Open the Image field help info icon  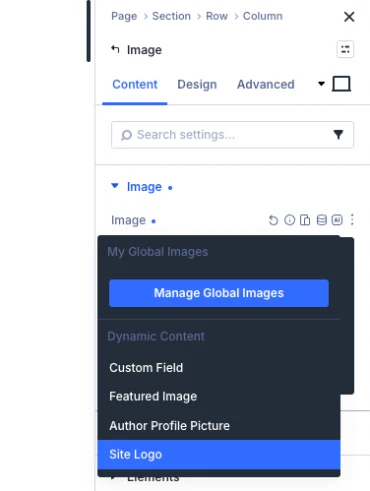pyautogui.click(x=289, y=220)
